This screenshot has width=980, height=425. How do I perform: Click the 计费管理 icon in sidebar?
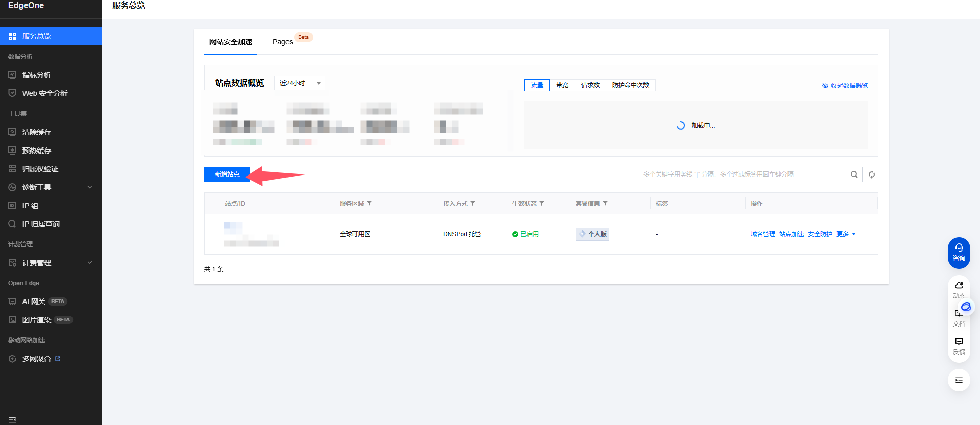(x=12, y=263)
